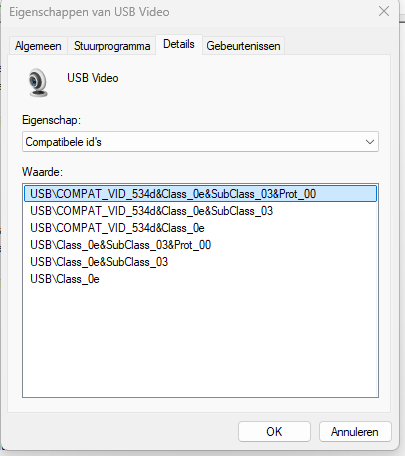
Task: Click the Annuleren button
Action: pyautogui.click(x=355, y=432)
